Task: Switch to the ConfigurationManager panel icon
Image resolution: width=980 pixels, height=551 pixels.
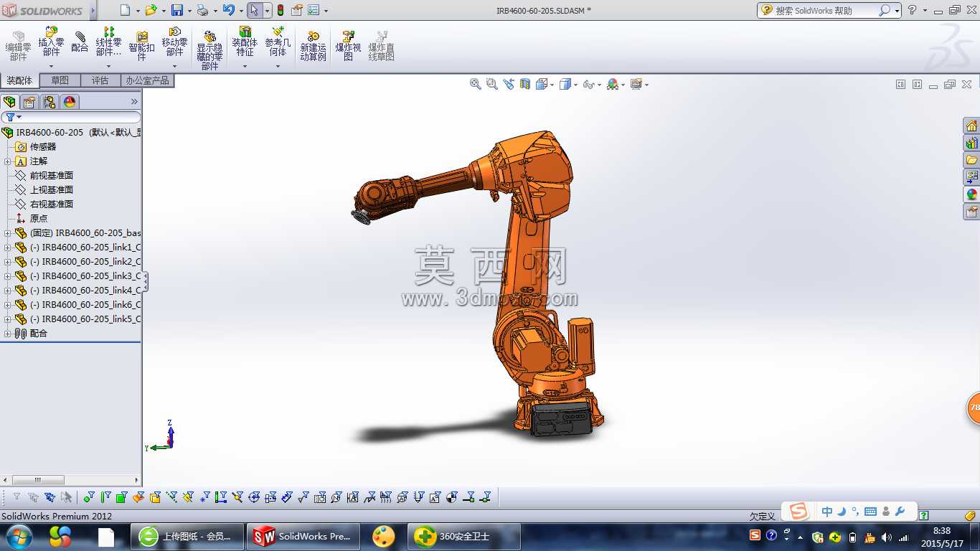Action: [x=50, y=102]
